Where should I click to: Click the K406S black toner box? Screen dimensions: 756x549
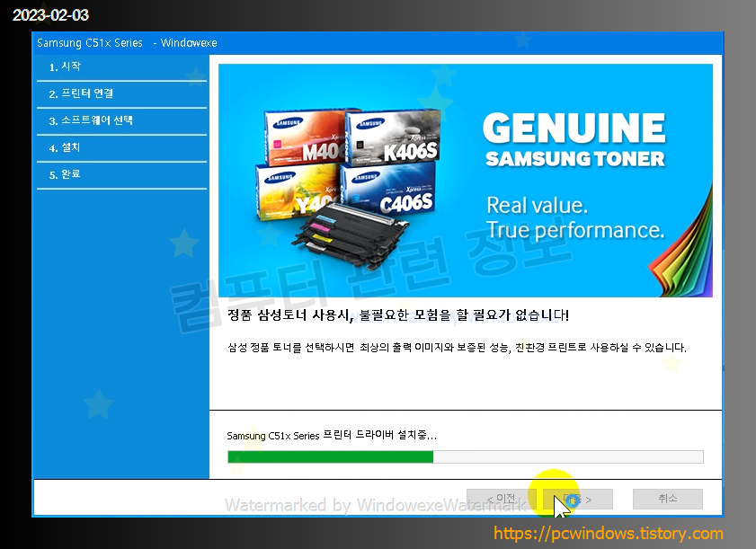(x=395, y=137)
